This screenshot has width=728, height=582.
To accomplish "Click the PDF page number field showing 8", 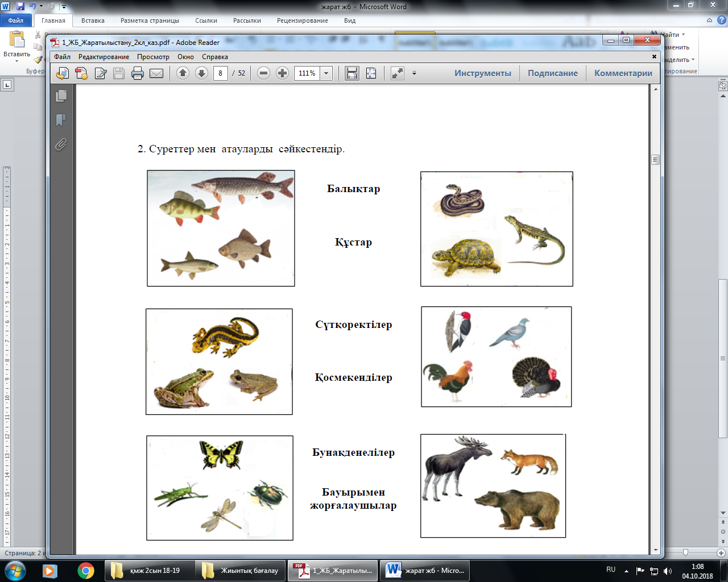I will click(221, 73).
